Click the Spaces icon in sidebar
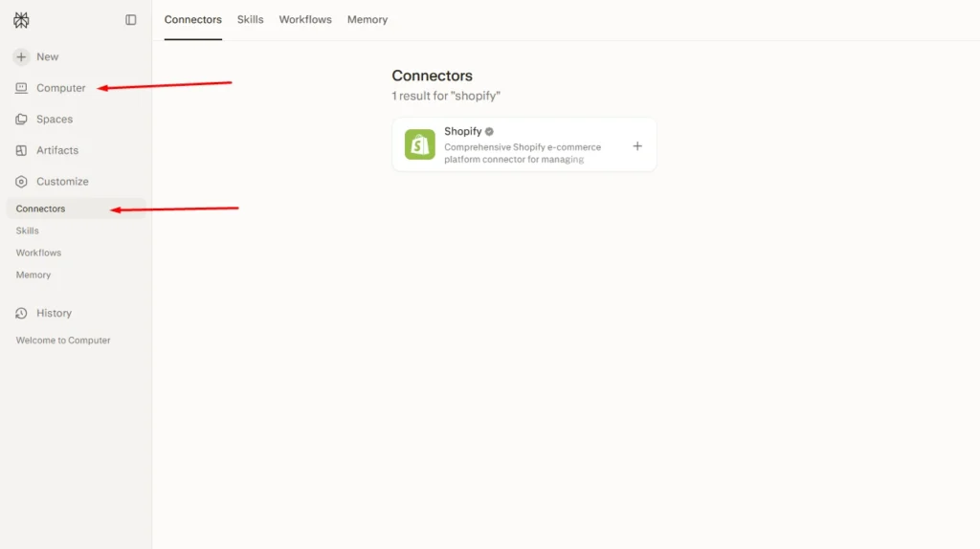This screenshot has width=980, height=549. pyautogui.click(x=21, y=120)
